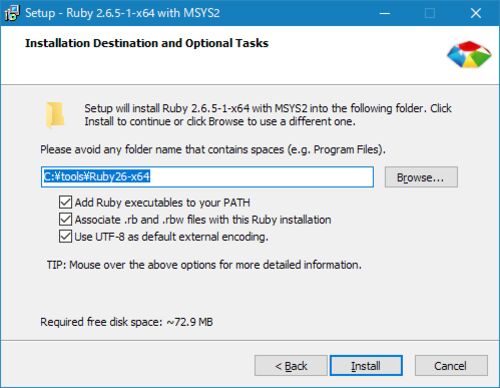Click the 'Setup will install Ruby' description text
Viewport: 500px width, 388px height.
[x=268, y=115]
